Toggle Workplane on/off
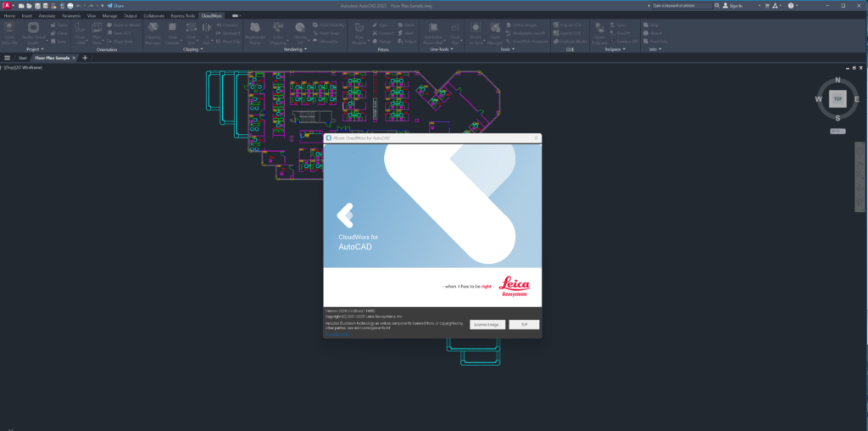Image resolution: width=868 pixels, height=431 pixels. 526,33
